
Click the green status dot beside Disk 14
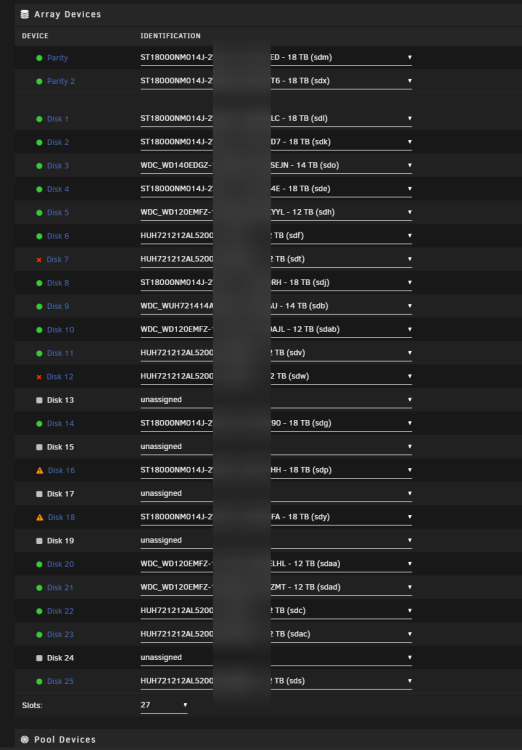(x=39, y=424)
